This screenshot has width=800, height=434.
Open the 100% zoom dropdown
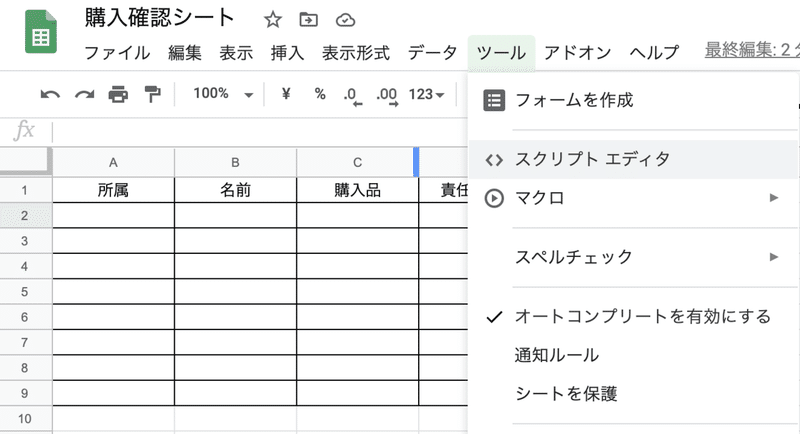click(x=223, y=94)
